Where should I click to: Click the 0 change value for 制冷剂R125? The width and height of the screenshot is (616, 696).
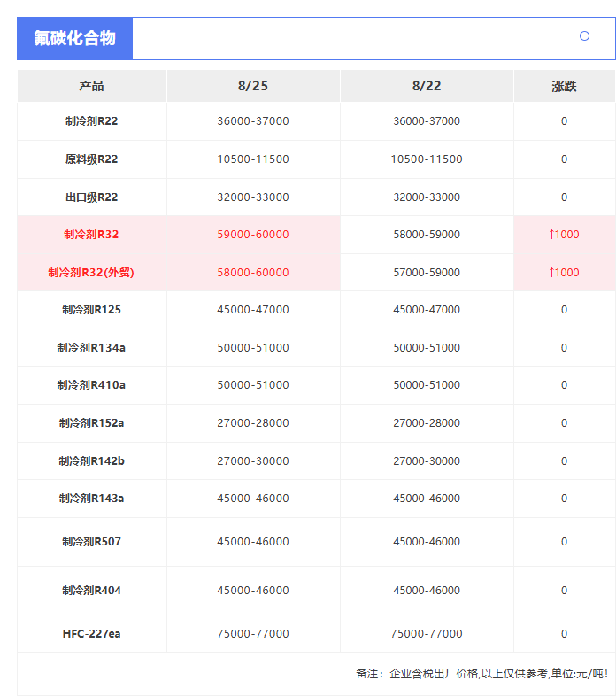click(564, 309)
